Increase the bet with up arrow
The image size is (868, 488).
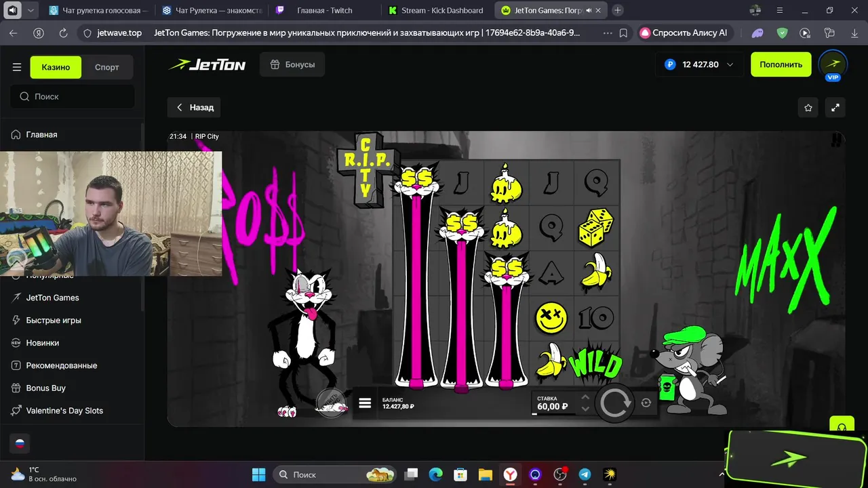(585, 397)
